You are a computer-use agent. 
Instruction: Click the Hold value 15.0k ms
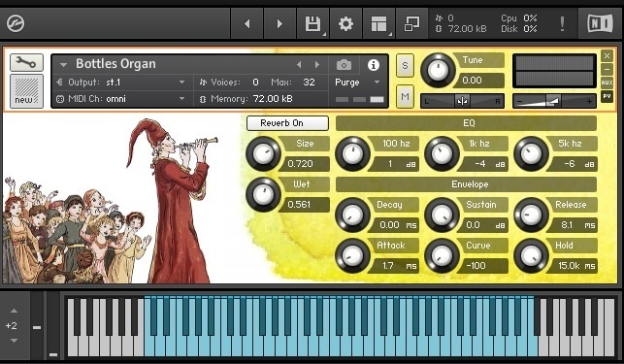click(x=574, y=266)
